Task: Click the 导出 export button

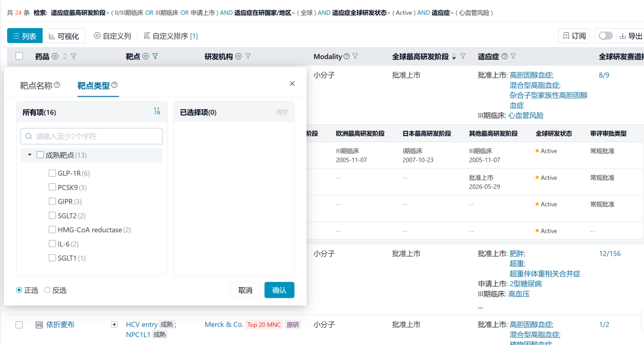Action: pos(631,36)
